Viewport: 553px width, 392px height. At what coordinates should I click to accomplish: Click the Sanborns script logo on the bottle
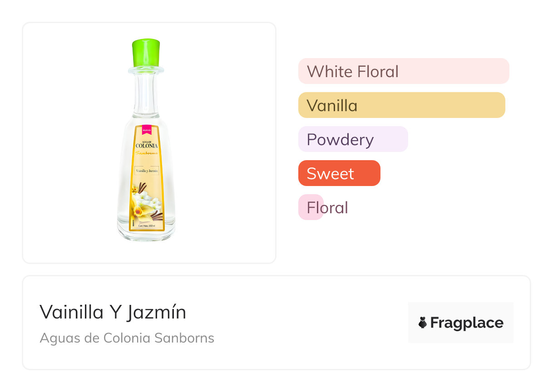147,153
